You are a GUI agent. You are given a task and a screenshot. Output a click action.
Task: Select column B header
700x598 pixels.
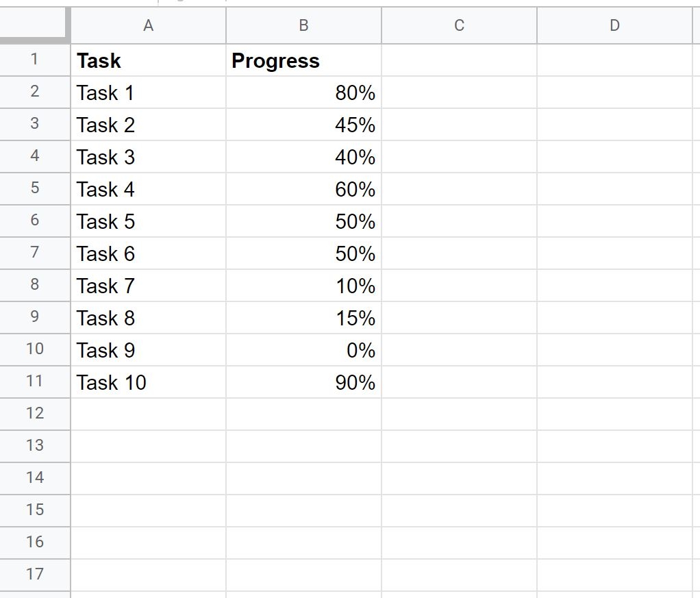303,26
